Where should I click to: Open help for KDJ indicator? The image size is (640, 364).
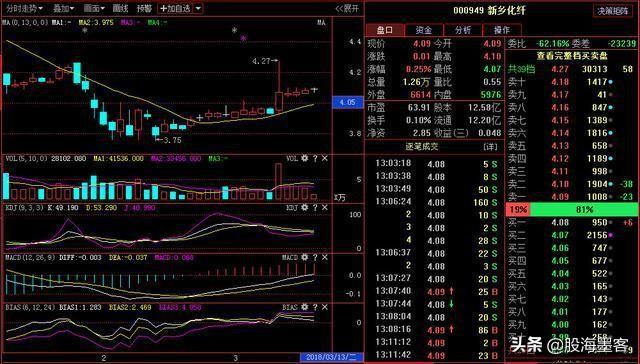click(x=315, y=207)
